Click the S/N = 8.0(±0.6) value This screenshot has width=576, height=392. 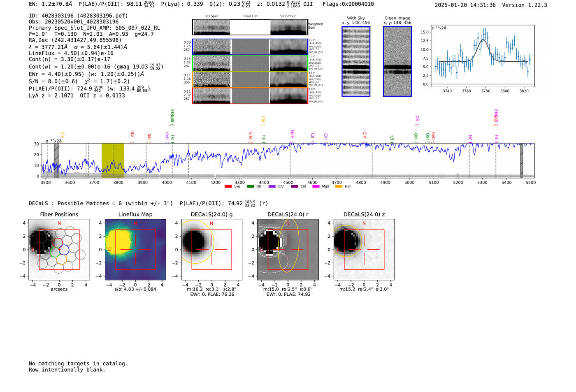click(53, 81)
